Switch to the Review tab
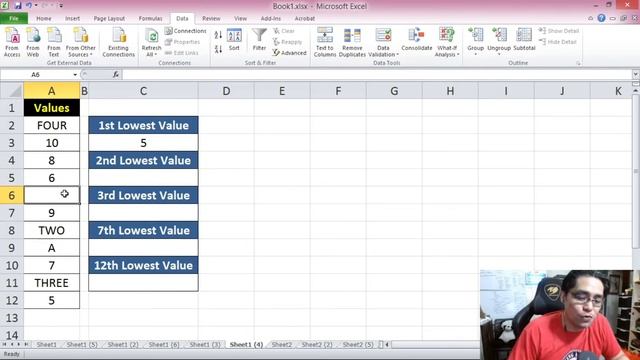The height and width of the screenshot is (360, 640). tap(211, 18)
